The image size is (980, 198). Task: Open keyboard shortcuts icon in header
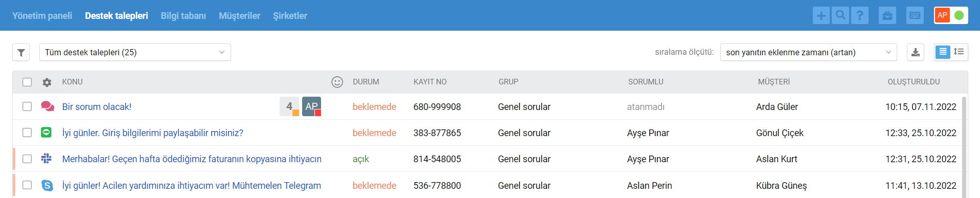click(x=915, y=15)
